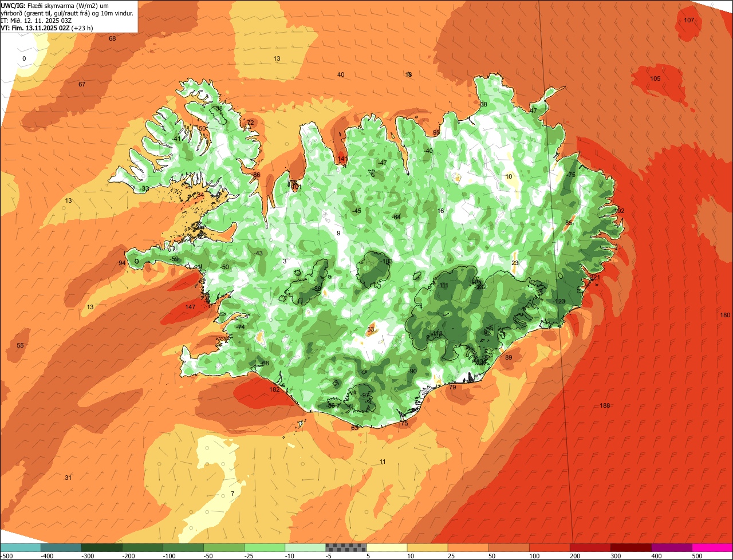The height and width of the screenshot is (560, 733).
Task: Click the value 31 in the southwest sea
Action: point(68,478)
